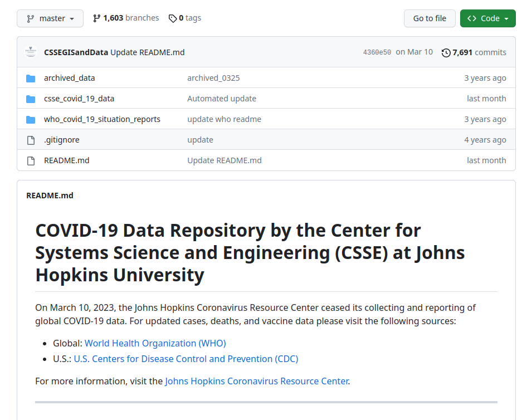Click the dropdown arrow on master button
522x420 pixels.
(74, 18)
